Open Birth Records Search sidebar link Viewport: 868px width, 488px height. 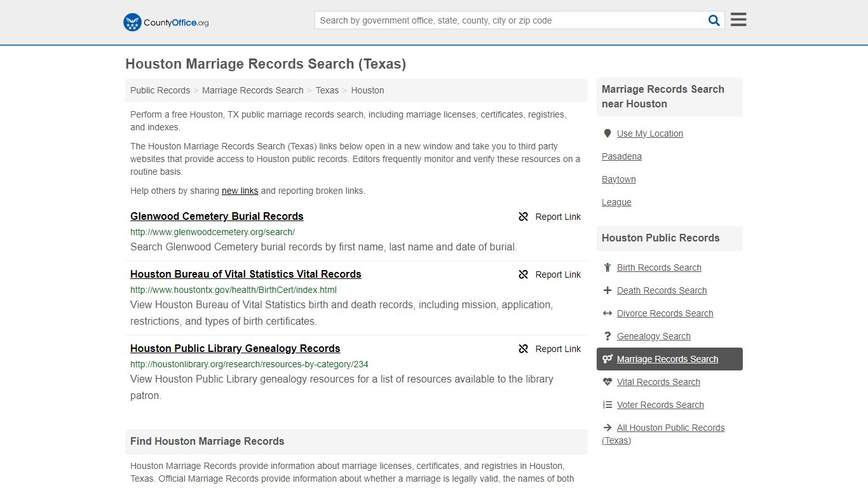(659, 268)
